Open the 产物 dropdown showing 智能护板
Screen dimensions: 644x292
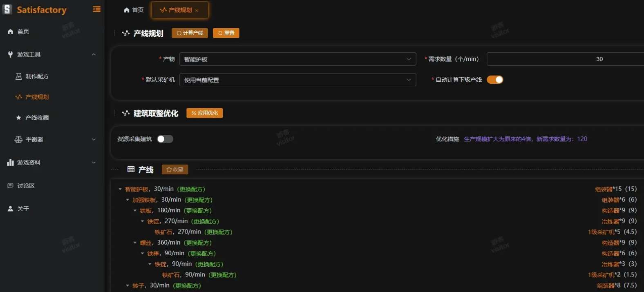297,59
